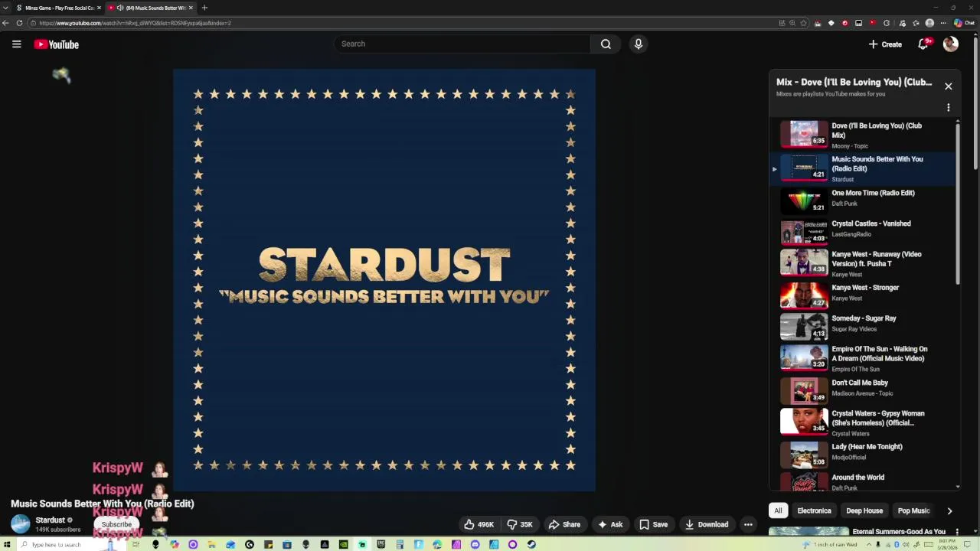
Task: Open the Copilot Chat button
Action: [964, 23]
